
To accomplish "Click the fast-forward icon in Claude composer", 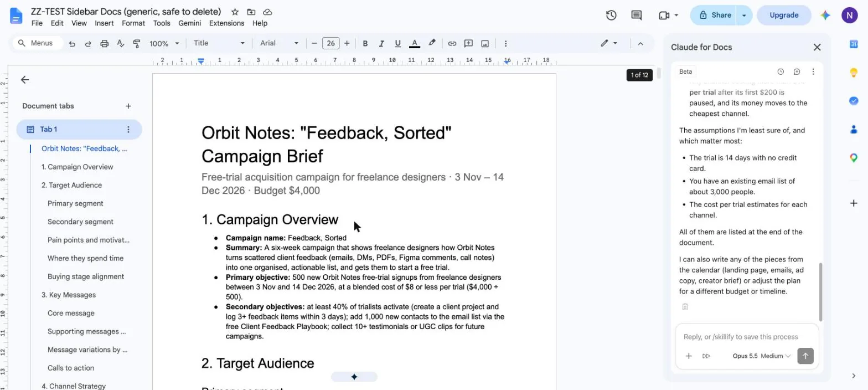I will tap(706, 356).
